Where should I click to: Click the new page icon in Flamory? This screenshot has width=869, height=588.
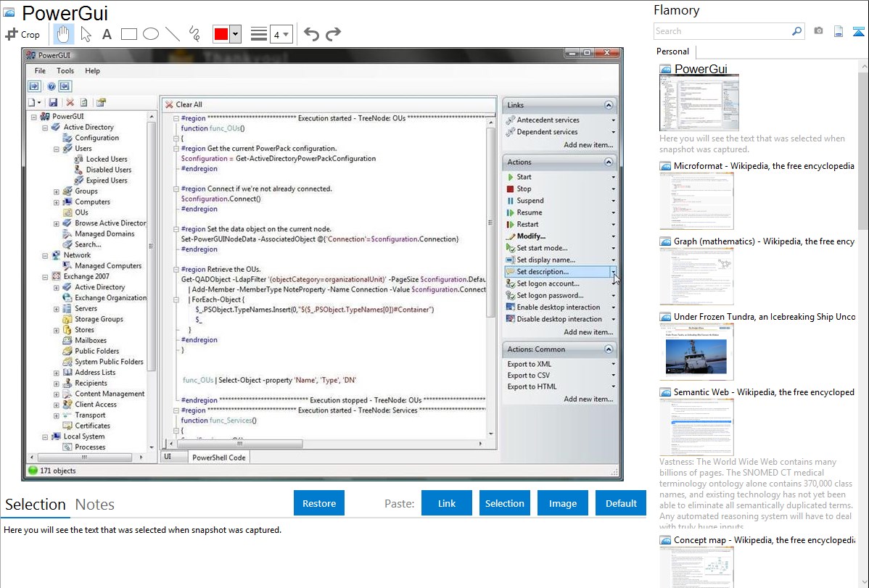tap(839, 31)
